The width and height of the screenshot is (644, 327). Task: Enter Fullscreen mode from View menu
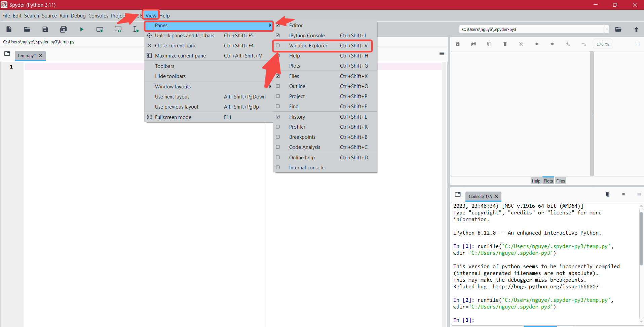[x=209, y=117]
